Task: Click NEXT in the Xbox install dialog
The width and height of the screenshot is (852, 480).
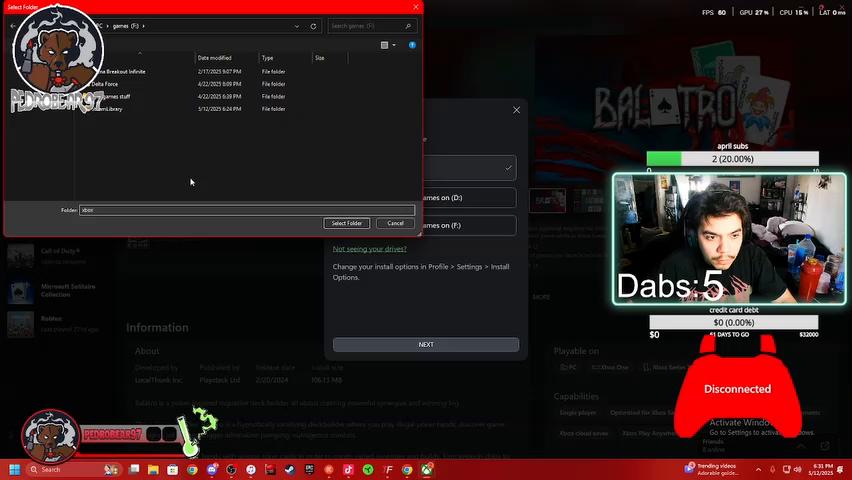Action: 426,345
